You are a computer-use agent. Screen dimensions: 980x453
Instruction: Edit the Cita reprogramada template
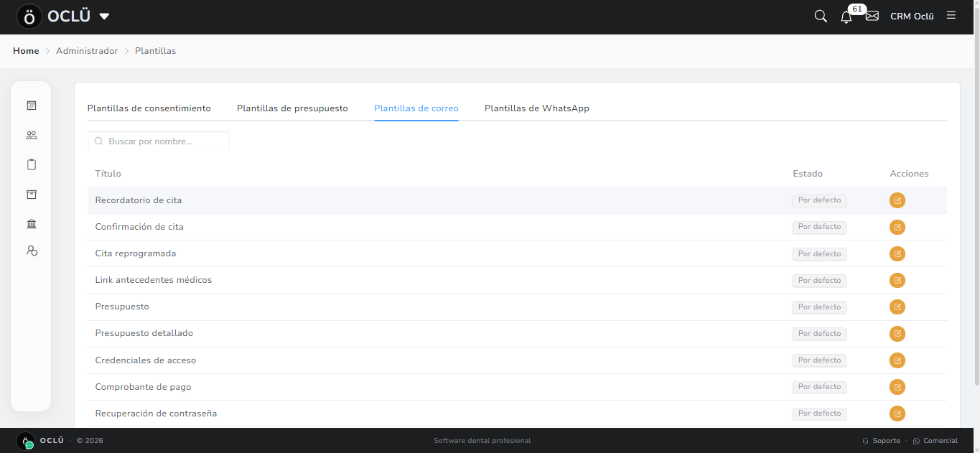point(897,253)
